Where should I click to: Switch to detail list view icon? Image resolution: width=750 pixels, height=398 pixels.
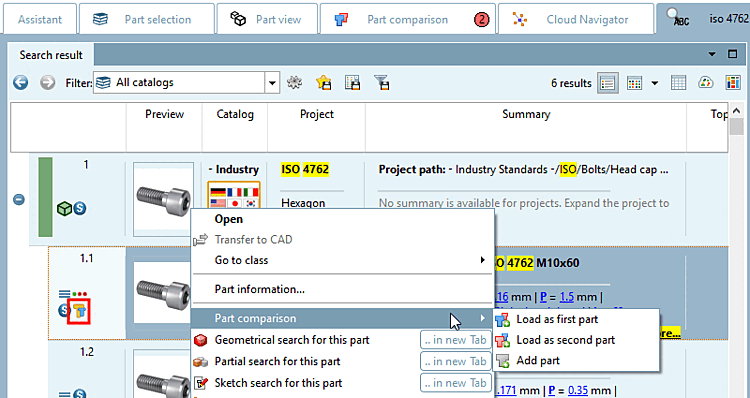tap(607, 83)
